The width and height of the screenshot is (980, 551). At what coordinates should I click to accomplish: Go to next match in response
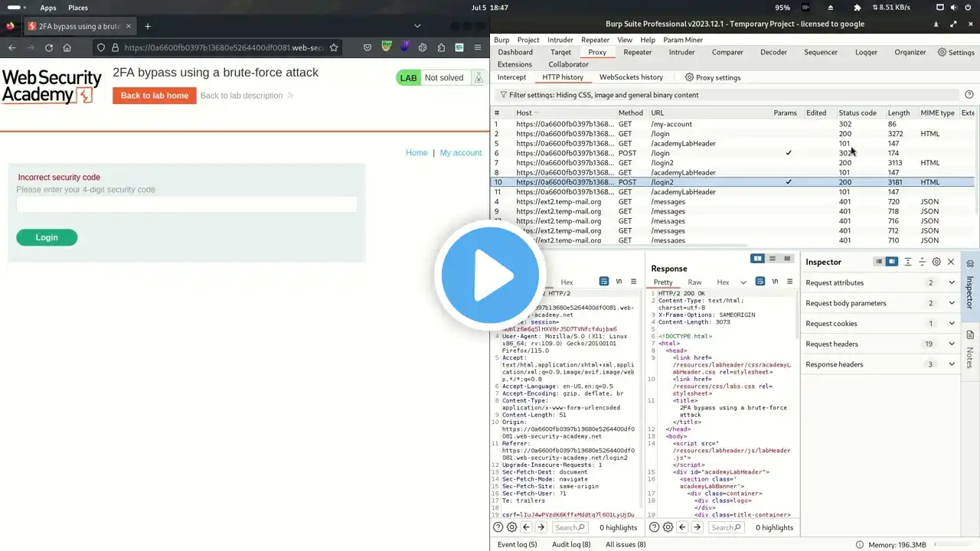coord(697,527)
